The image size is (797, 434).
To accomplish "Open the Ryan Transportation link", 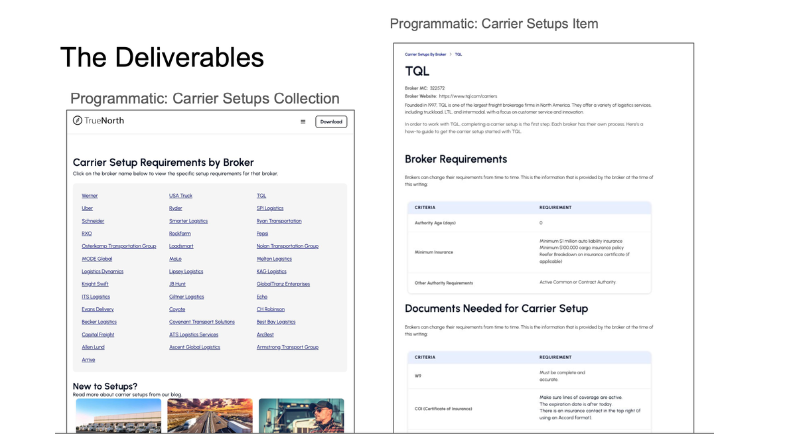I will click(x=279, y=221).
